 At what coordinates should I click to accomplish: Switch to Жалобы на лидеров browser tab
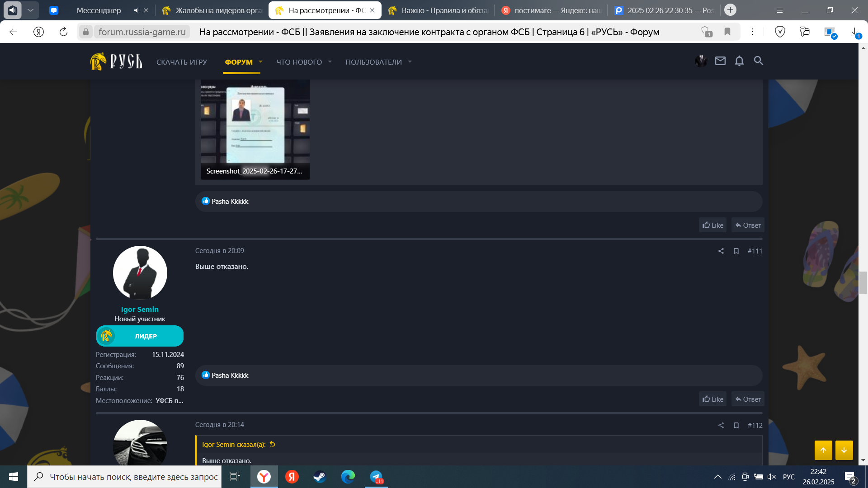[212, 10]
